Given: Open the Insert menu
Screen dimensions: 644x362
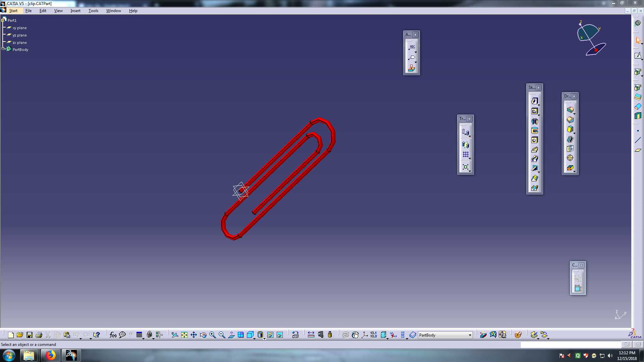Looking at the screenshot, I should pos(75,11).
